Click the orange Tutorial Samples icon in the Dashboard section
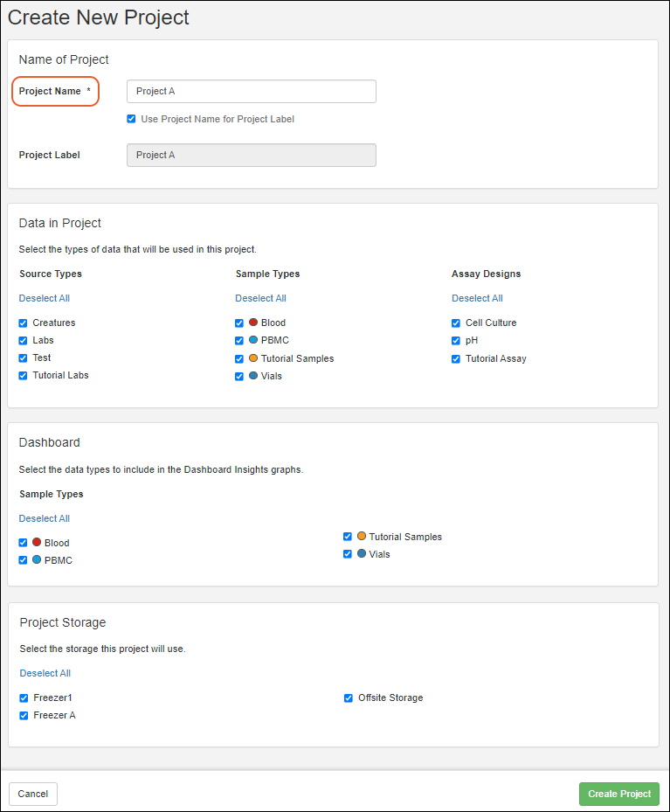 361,537
